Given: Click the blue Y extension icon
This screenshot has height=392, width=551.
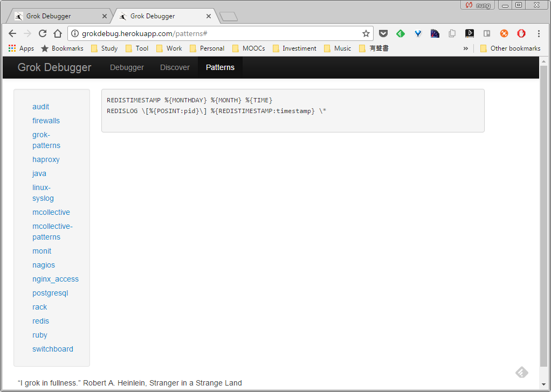Looking at the screenshot, I should pyautogui.click(x=417, y=34).
